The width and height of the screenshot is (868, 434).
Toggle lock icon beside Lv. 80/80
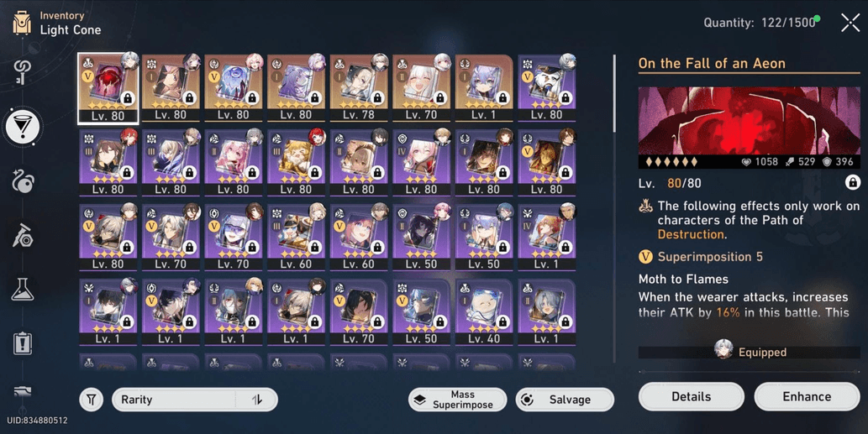[x=853, y=182]
